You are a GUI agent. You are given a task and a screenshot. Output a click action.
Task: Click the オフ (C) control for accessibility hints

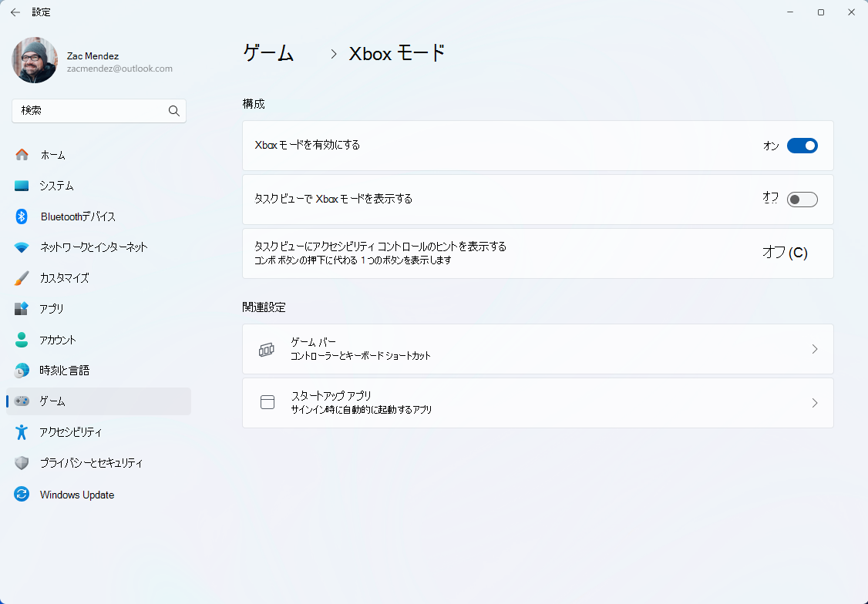785,253
